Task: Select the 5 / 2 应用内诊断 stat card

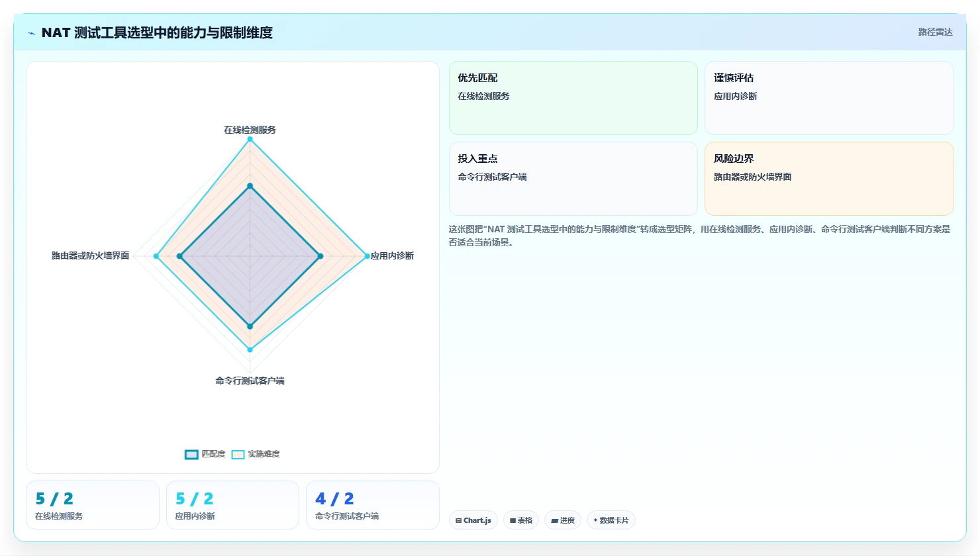Action: pyautogui.click(x=232, y=505)
